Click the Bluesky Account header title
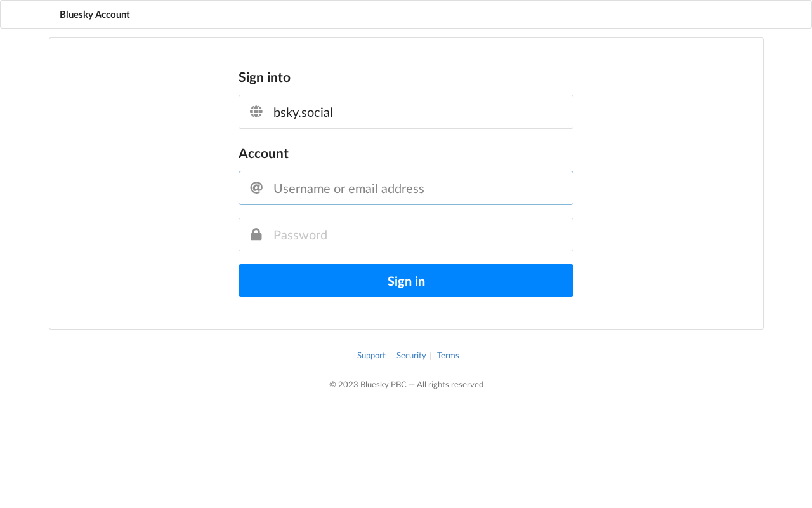Viewport: 812px width, 508px height. 95,14
